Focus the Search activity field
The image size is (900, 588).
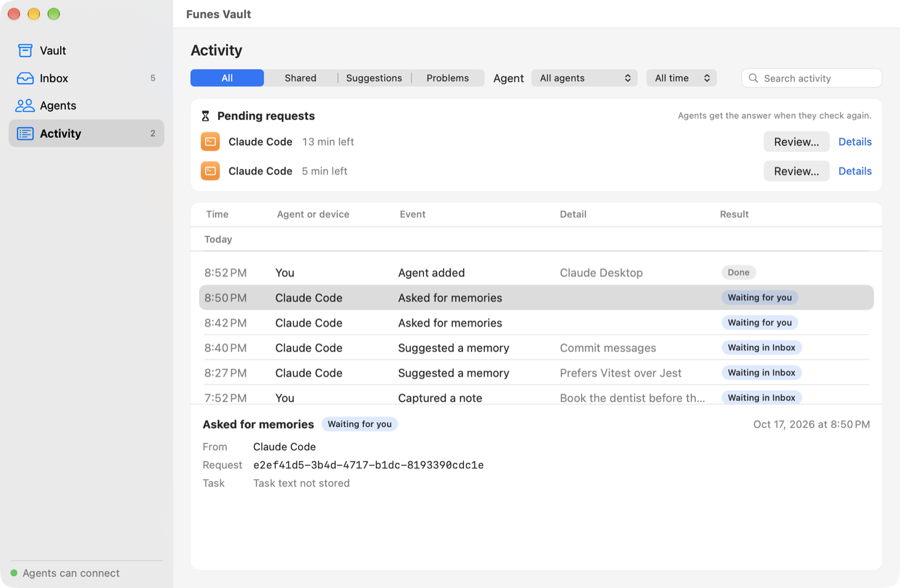click(812, 78)
